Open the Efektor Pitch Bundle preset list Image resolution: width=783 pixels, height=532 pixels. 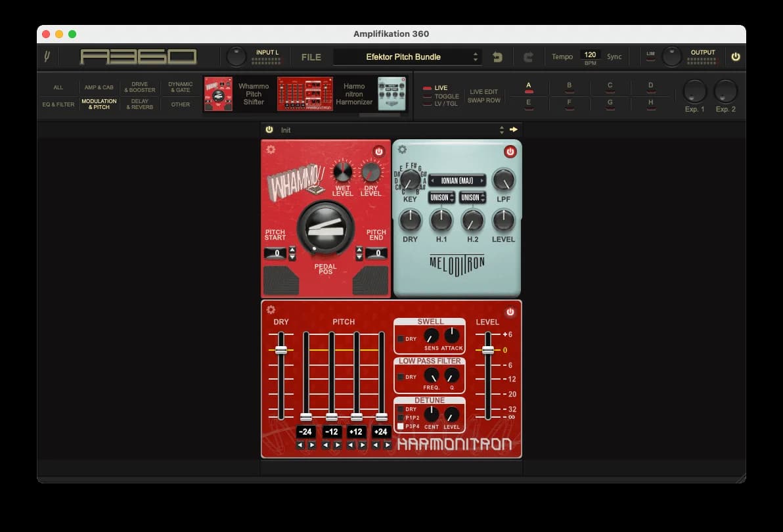click(406, 56)
